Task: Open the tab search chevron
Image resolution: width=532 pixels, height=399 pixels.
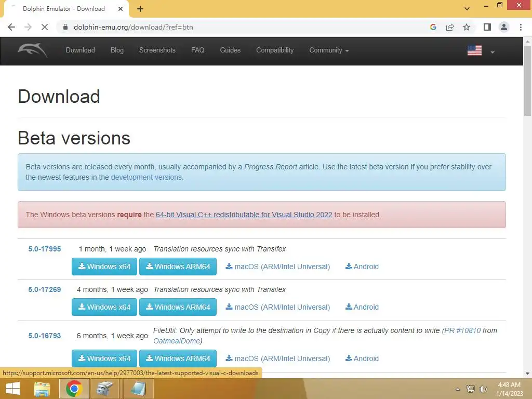Action: point(467,9)
